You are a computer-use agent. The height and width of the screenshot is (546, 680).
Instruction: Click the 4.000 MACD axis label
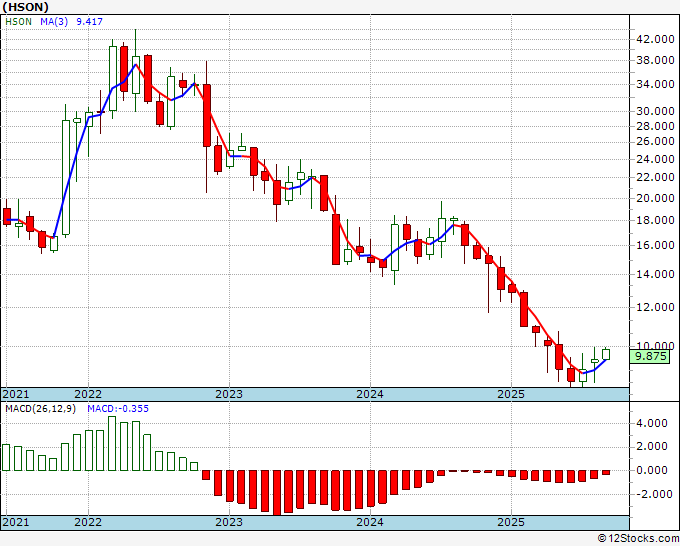tap(654, 423)
